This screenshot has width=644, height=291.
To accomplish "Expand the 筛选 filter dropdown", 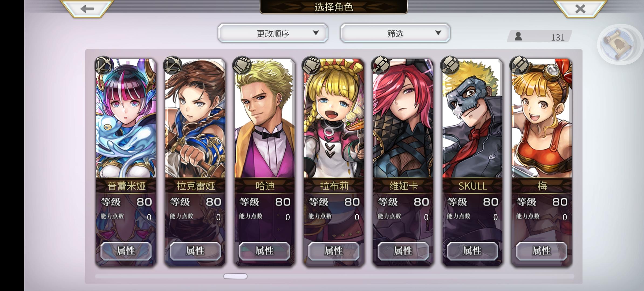I will pos(395,33).
